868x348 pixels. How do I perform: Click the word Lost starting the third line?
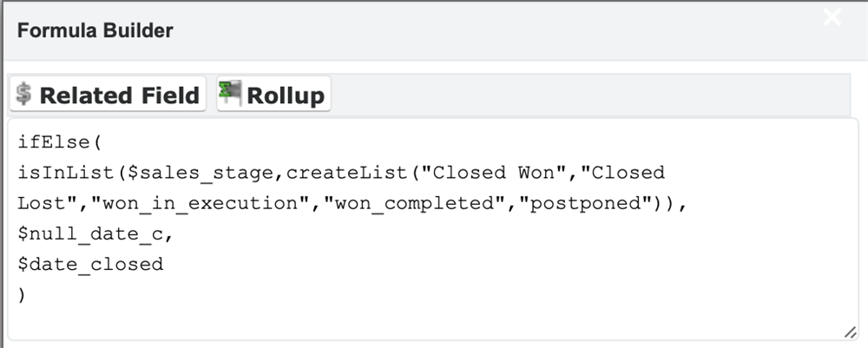(39, 203)
